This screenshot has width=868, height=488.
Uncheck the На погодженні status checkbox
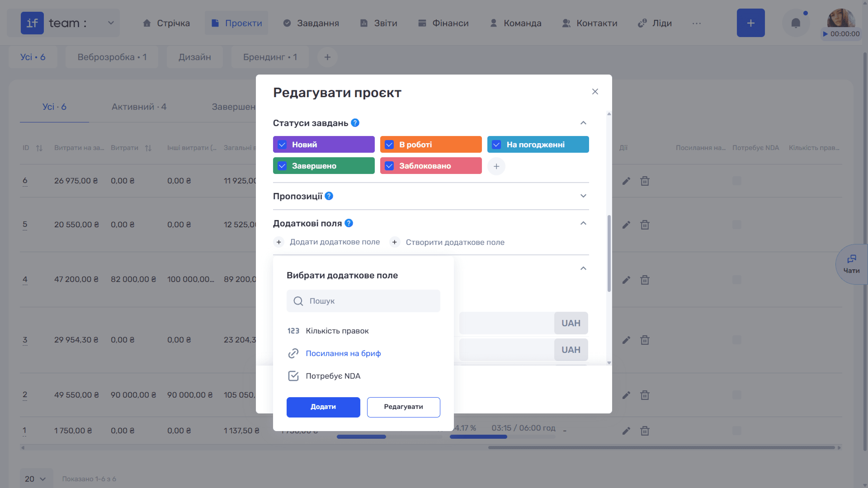point(496,145)
